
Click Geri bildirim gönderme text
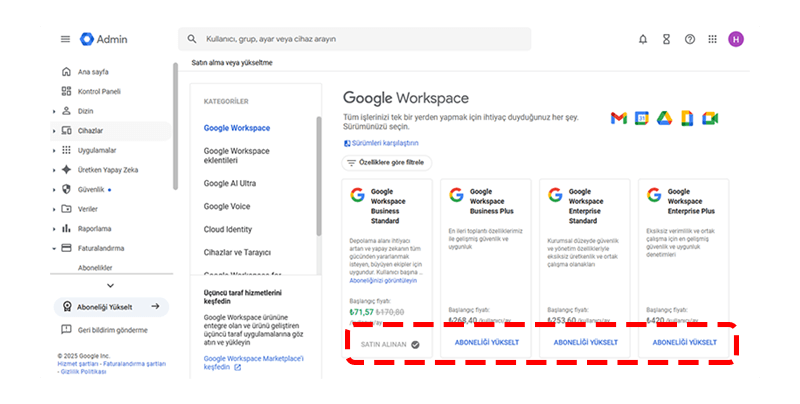coord(112,330)
